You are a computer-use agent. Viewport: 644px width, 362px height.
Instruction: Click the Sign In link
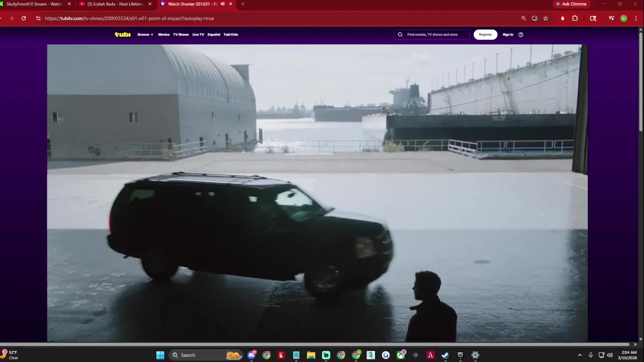coord(508,35)
